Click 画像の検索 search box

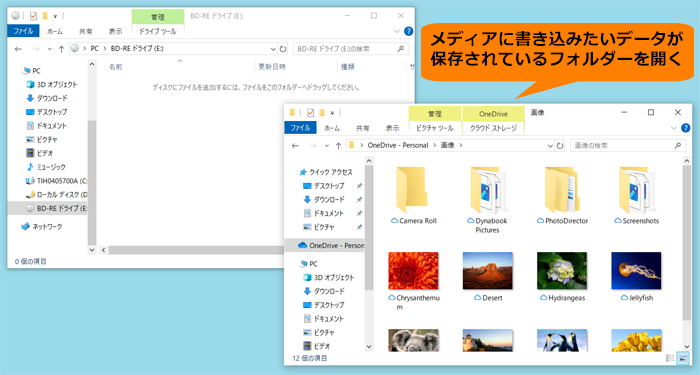pos(628,146)
